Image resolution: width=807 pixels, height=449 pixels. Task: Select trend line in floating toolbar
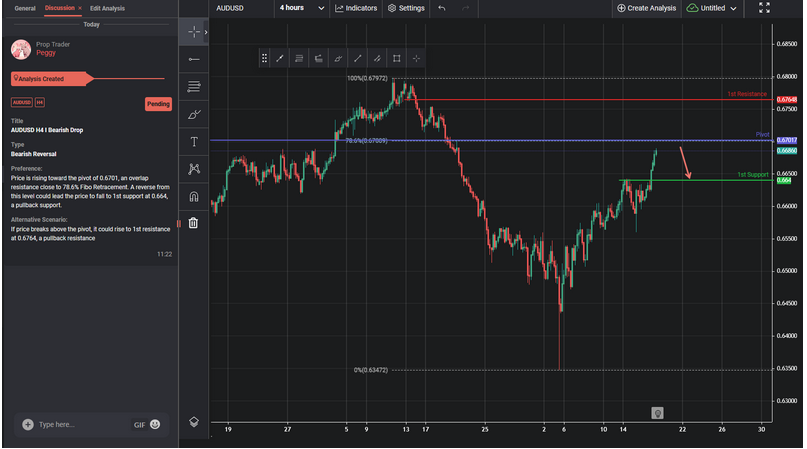pyautogui.click(x=279, y=58)
